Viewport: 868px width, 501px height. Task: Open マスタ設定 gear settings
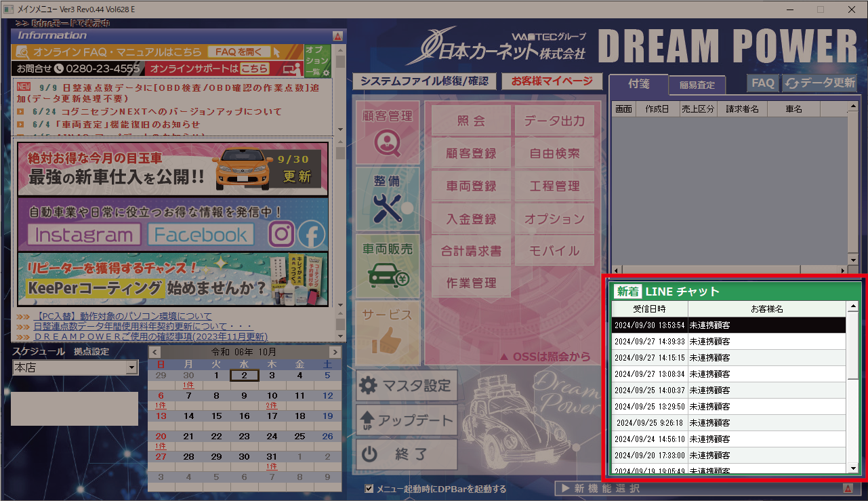pyautogui.click(x=407, y=386)
